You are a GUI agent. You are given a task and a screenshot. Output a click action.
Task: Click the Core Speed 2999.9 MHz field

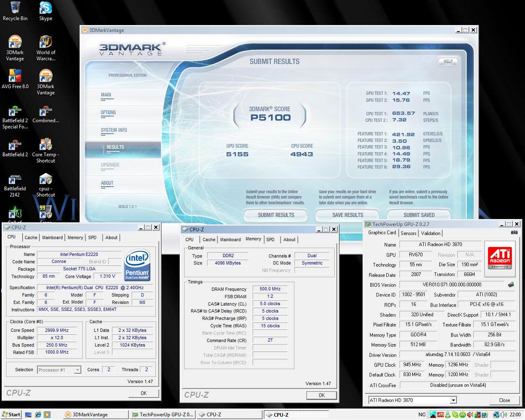pos(57,330)
